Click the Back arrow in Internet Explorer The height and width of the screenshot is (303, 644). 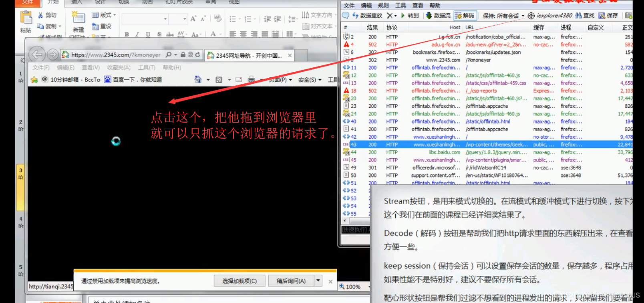click(x=37, y=55)
